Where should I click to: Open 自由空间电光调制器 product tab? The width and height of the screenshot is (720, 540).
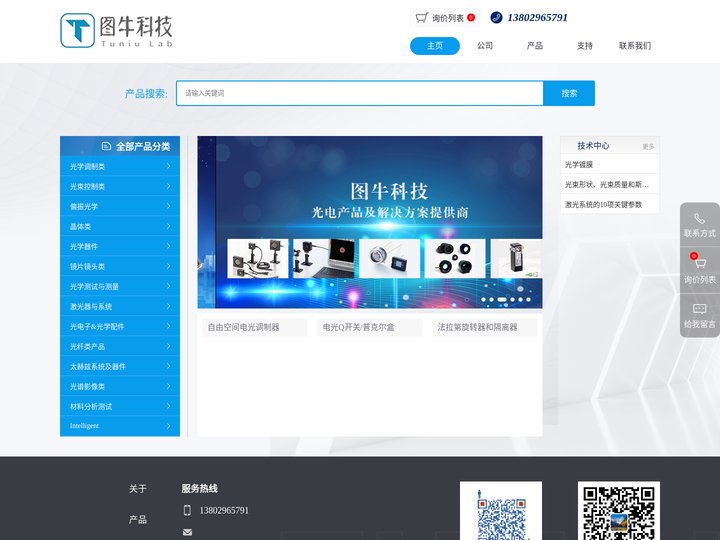(255, 327)
